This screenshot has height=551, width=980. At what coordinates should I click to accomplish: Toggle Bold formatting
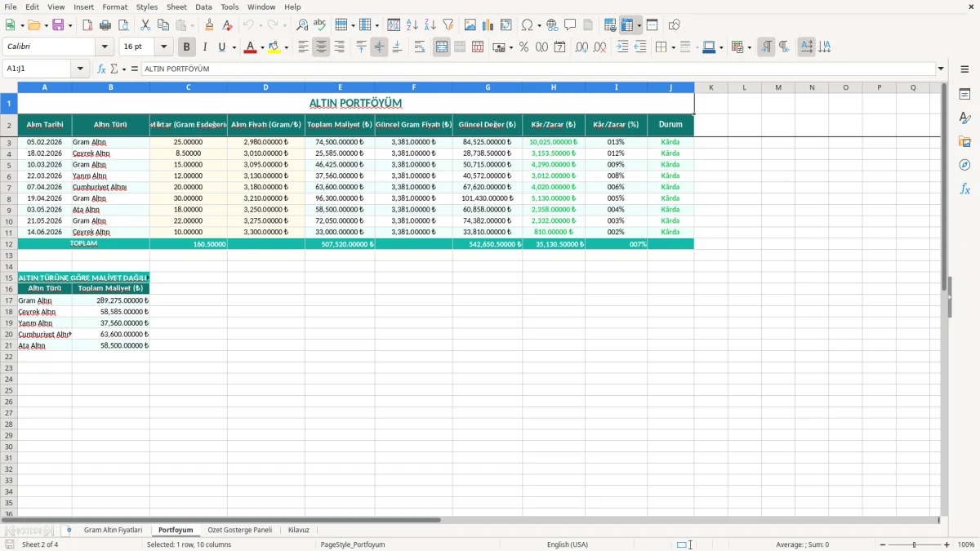coord(187,47)
